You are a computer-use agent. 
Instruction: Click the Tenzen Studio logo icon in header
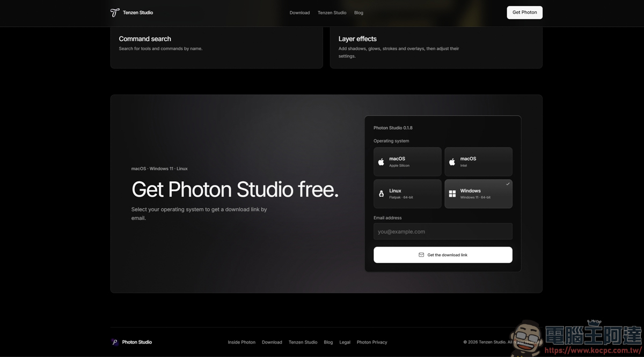pyautogui.click(x=115, y=12)
